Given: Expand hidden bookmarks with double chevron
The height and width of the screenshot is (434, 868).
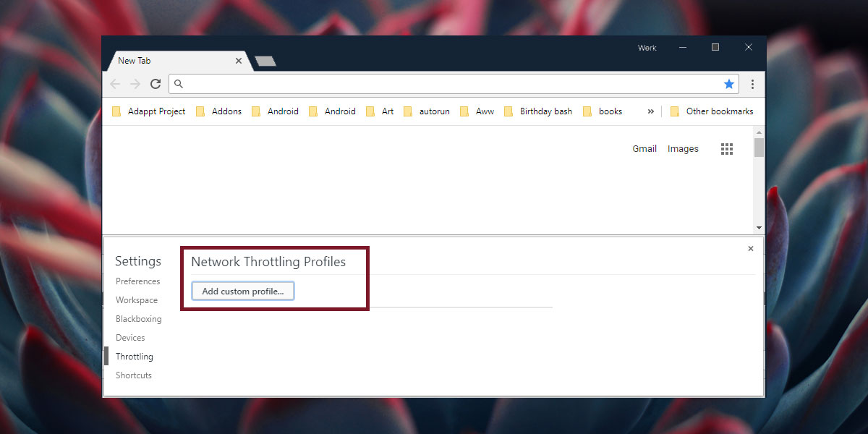Looking at the screenshot, I should point(650,111).
